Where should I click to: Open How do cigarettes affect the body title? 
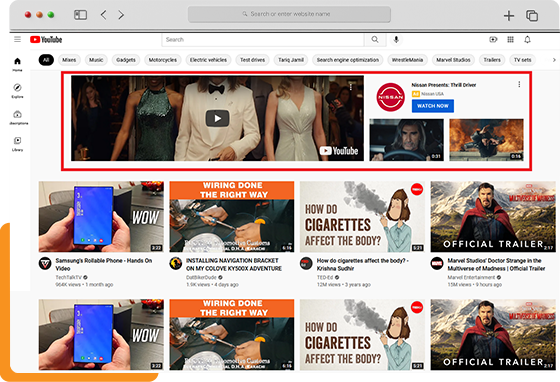pos(362,265)
